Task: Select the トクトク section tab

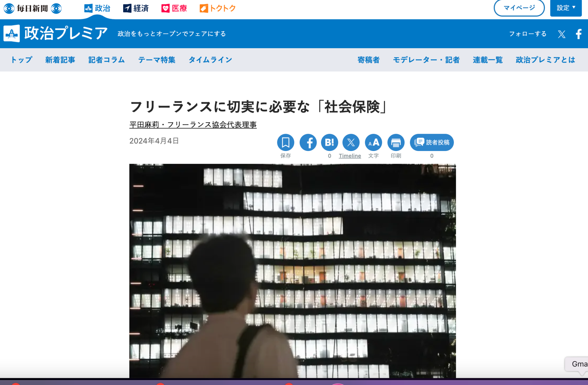Action: point(218,8)
